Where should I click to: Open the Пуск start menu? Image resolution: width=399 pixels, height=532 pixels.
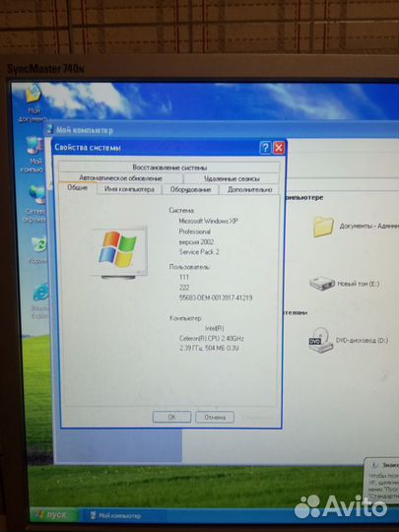click(x=53, y=514)
